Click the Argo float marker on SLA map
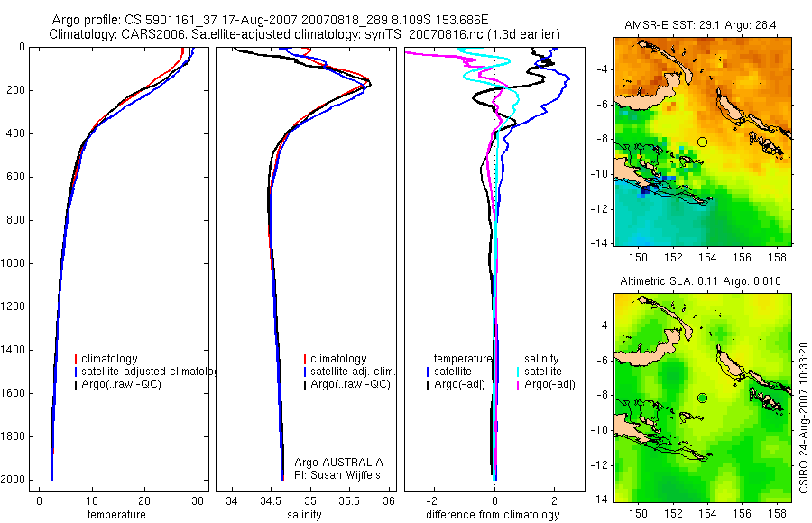812x523 pixels. click(702, 398)
